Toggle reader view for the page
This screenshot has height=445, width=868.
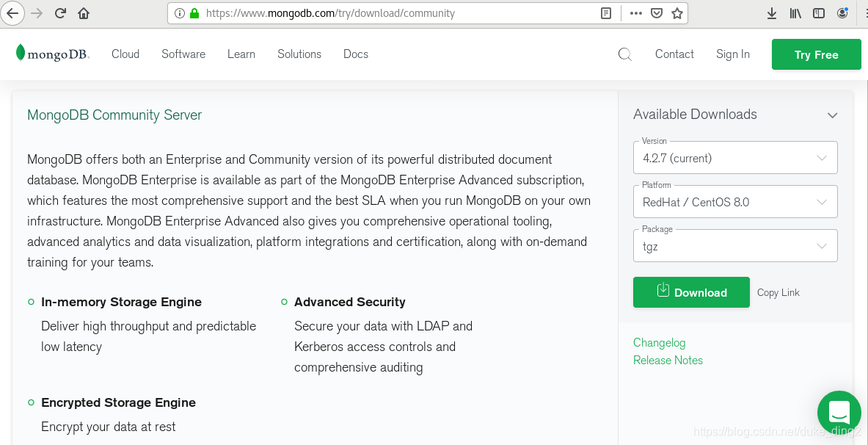click(605, 12)
